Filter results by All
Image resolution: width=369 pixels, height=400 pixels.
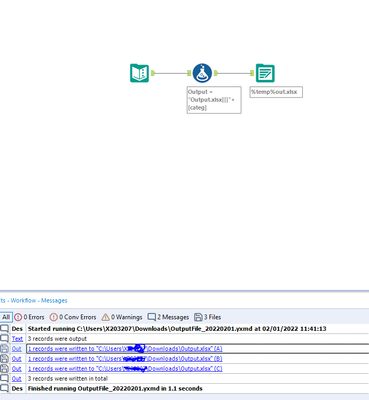6,317
